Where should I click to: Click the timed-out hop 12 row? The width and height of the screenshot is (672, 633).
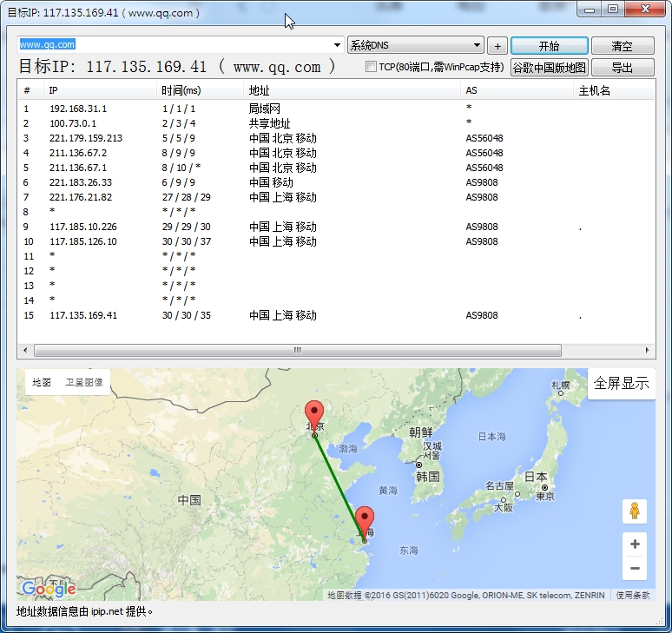click(336, 271)
